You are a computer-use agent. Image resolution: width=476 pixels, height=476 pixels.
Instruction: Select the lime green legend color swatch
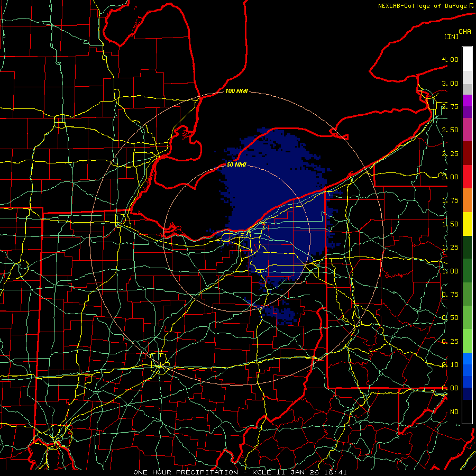[467, 341]
